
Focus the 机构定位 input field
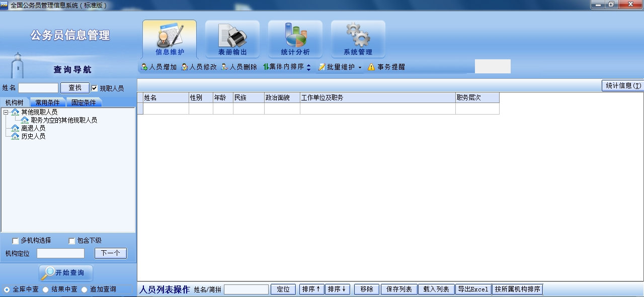60,253
